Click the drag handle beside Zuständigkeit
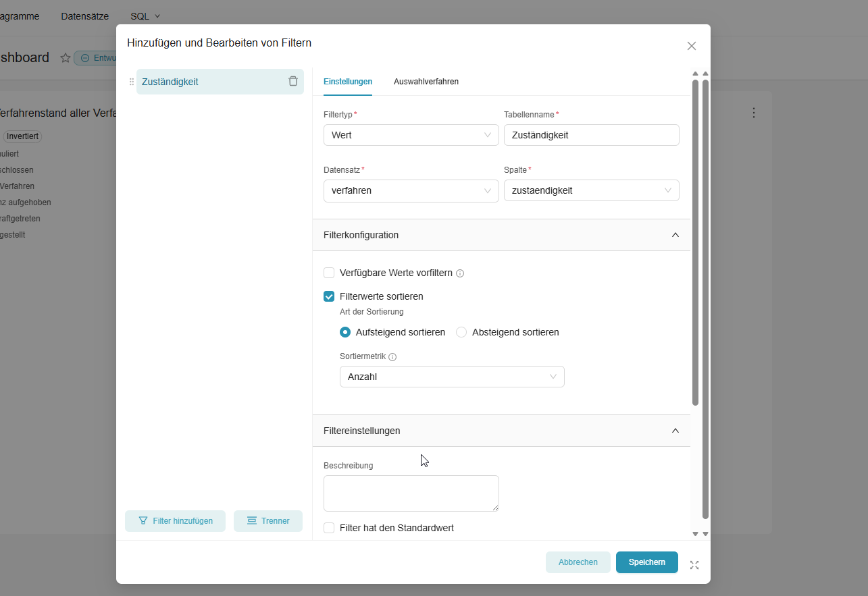This screenshot has width=868, height=596. point(132,82)
